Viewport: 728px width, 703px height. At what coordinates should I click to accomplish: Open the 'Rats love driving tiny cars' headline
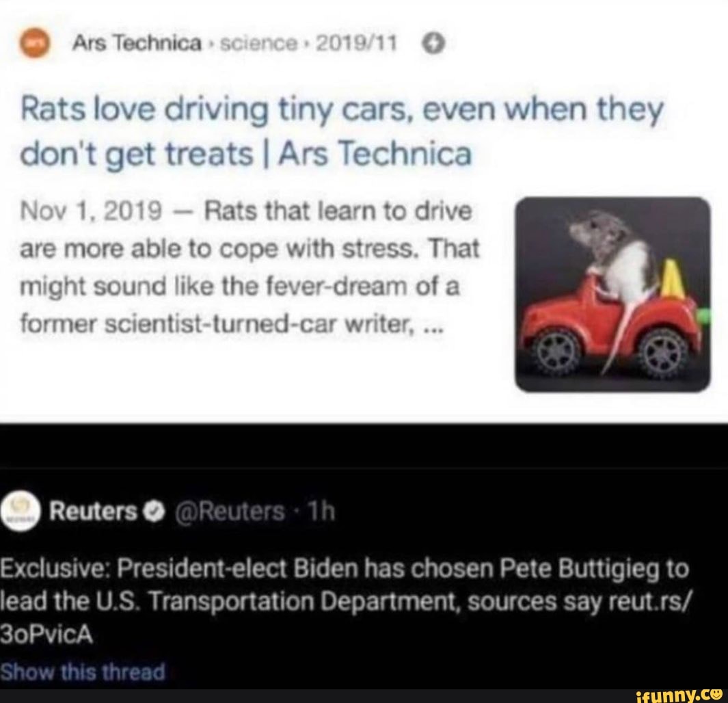coord(342,131)
